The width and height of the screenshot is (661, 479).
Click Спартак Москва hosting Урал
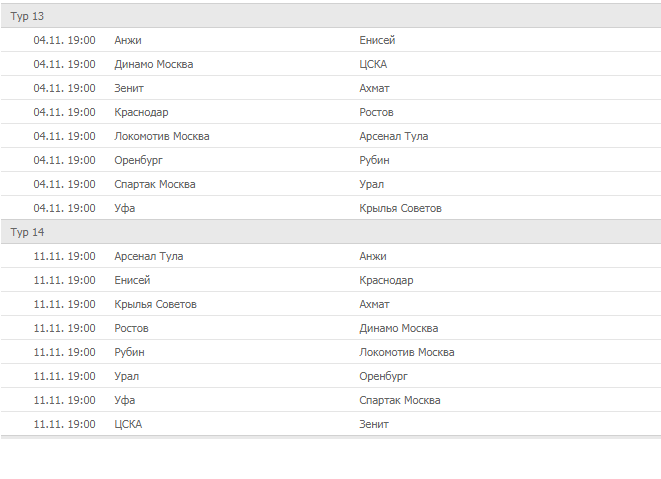pos(155,184)
